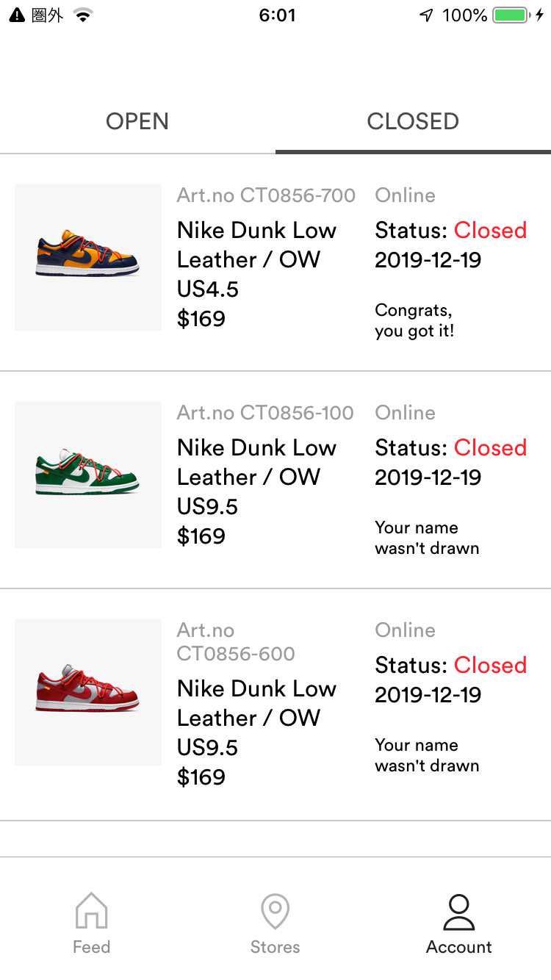Tap the location arrow status icon
Image resolution: width=551 pixels, height=980 pixels.
tap(426, 15)
